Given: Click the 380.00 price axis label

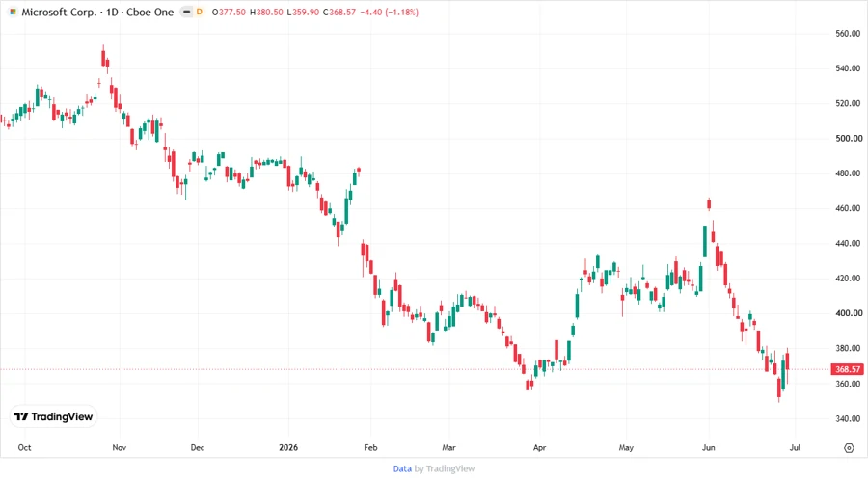Looking at the screenshot, I should [848, 348].
